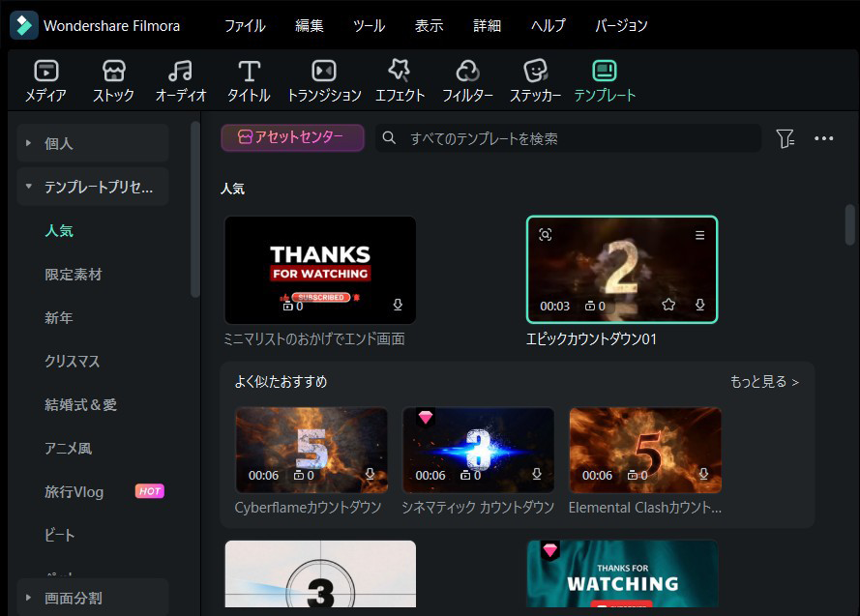Open the ファイル menu

point(244,26)
